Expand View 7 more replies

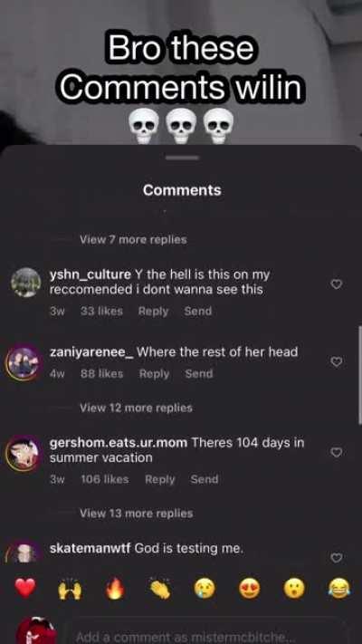tap(133, 239)
